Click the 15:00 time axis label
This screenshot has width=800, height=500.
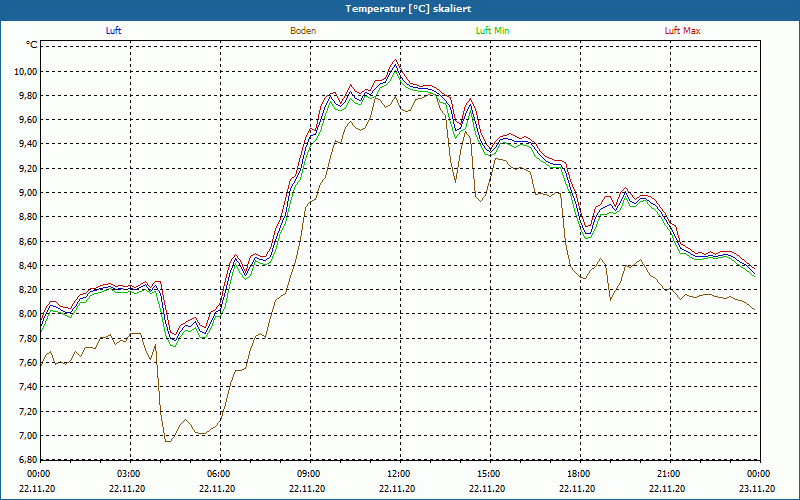pyautogui.click(x=488, y=474)
